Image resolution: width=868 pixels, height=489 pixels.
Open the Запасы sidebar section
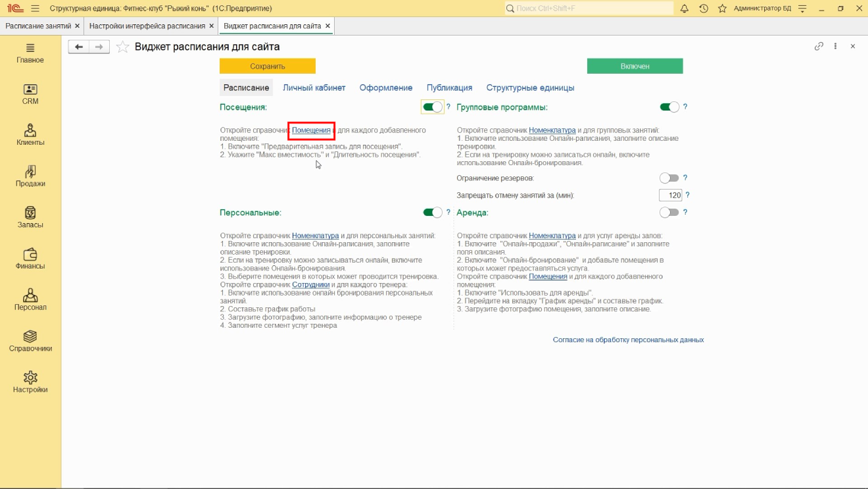pos(30,218)
